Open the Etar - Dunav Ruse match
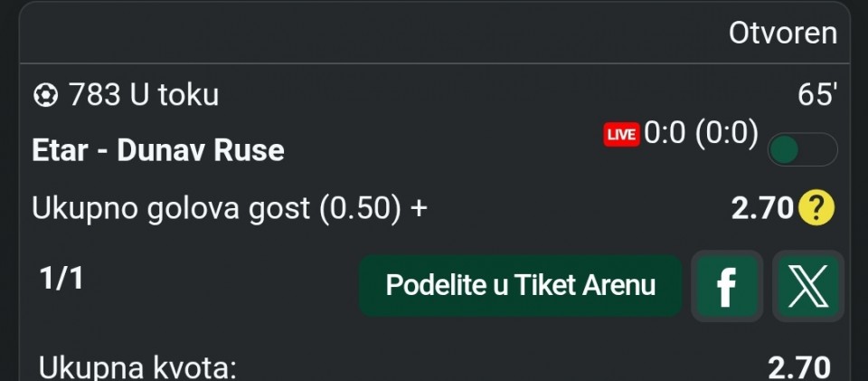This screenshot has width=868, height=381. pos(158,149)
